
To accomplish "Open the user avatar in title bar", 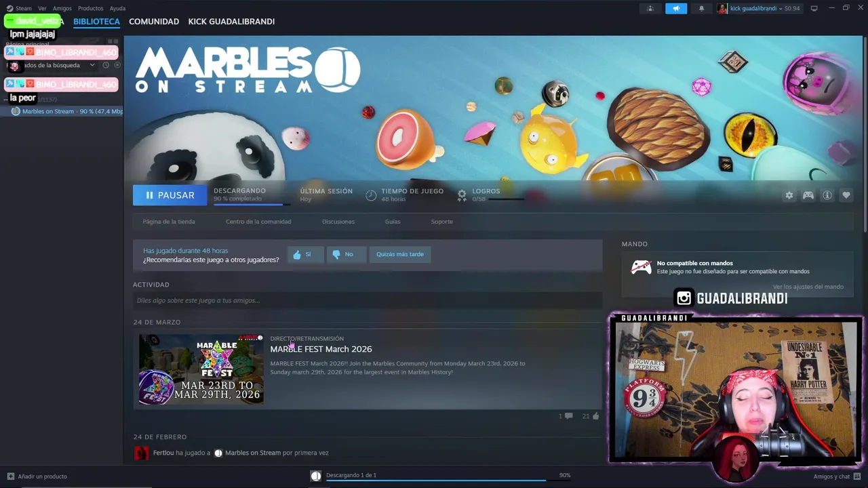I will coord(723,8).
